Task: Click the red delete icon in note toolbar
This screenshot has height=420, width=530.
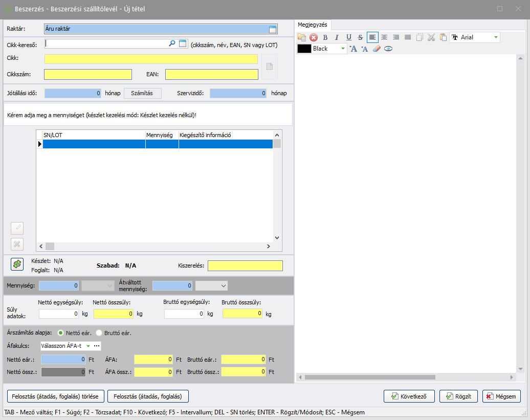Action: (x=314, y=37)
